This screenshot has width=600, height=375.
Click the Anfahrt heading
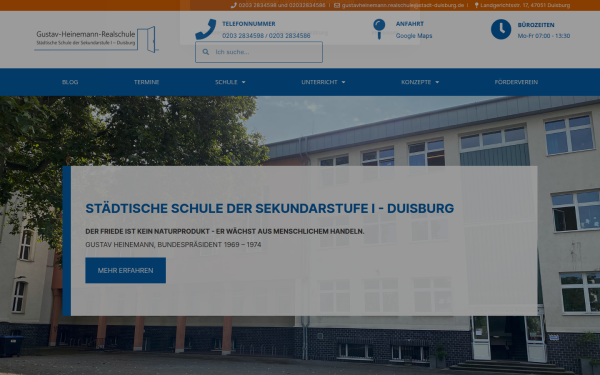pyautogui.click(x=410, y=24)
